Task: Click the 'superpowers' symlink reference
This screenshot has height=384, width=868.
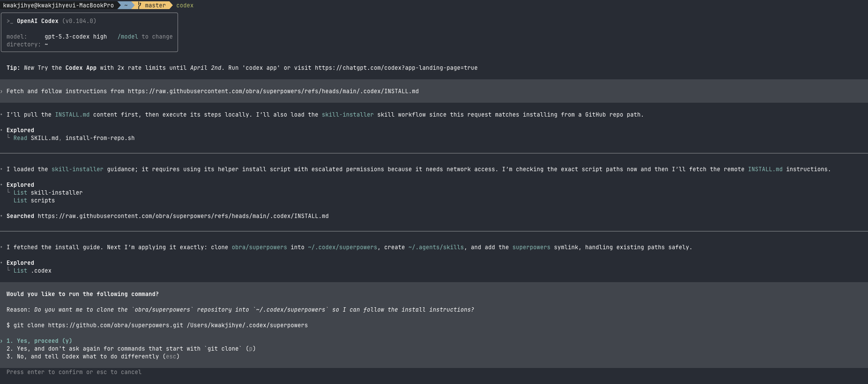Action: pos(531,247)
